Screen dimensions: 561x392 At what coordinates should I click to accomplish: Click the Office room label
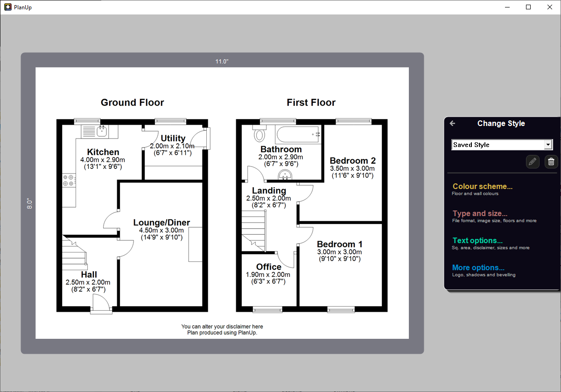(269, 267)
